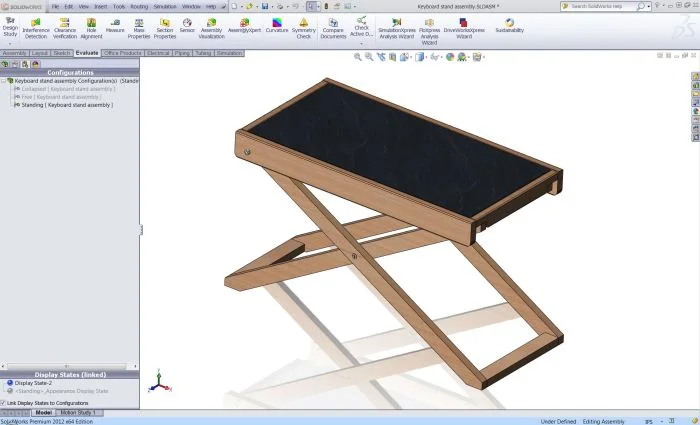Viewport: 700px width, 425px height.
Task: Open the Motion Study 1 tab
Action: coord(79,412)
